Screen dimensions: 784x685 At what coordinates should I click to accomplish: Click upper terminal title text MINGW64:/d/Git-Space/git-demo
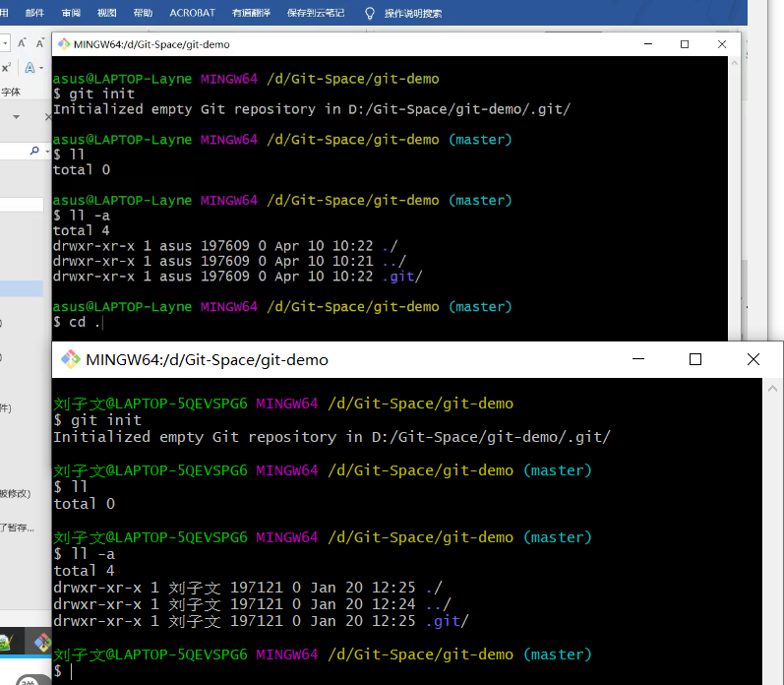(x=151, y=44)
